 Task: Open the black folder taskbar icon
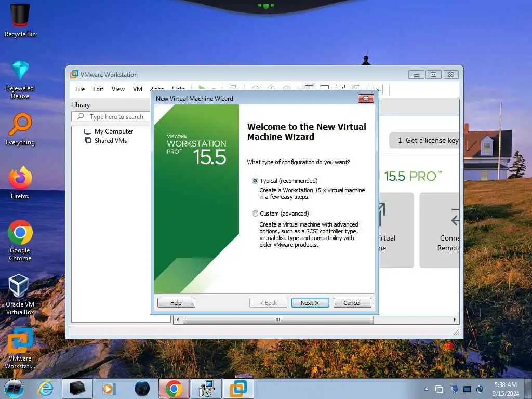click(x=77, y=389)
